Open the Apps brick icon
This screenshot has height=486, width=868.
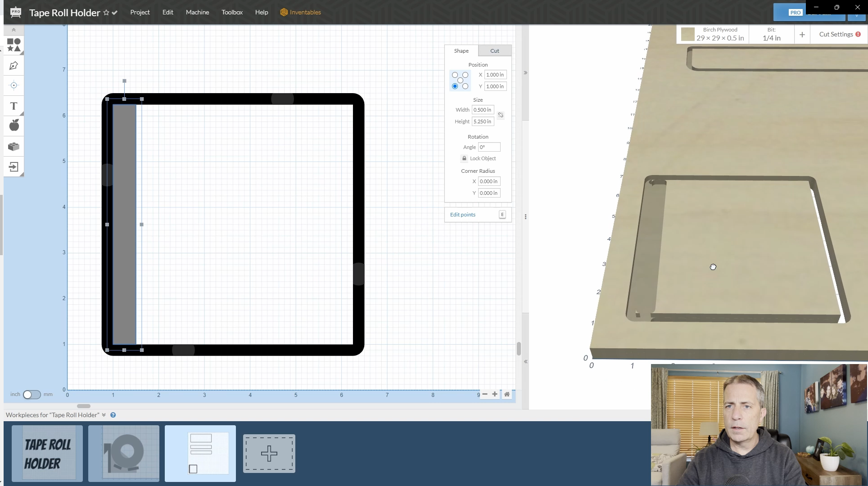[14, 146]
